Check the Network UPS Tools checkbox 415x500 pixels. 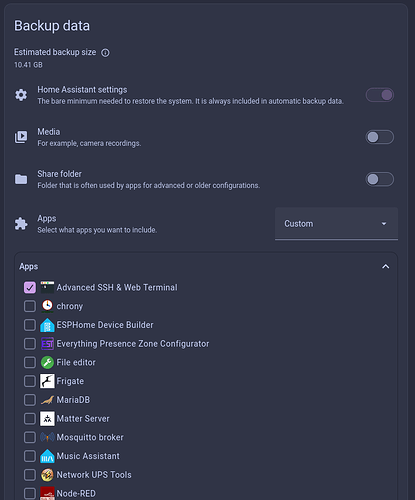[30, 475]
